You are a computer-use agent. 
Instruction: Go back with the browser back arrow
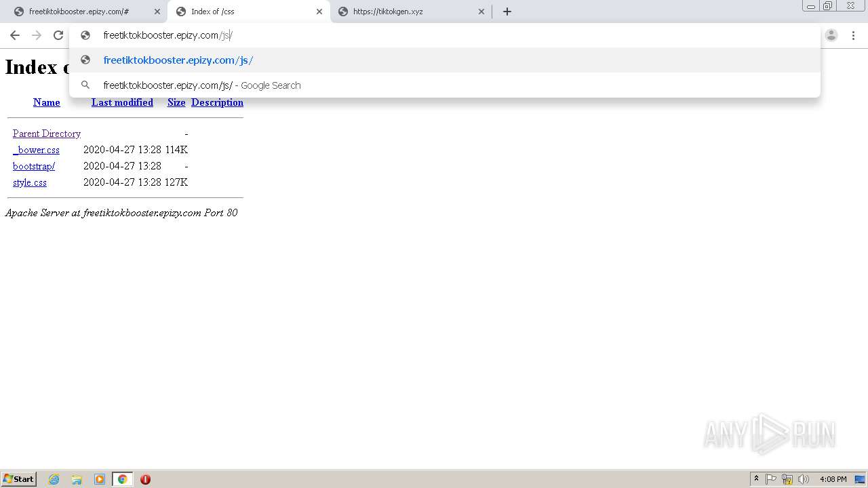click(x=15, y=35)
